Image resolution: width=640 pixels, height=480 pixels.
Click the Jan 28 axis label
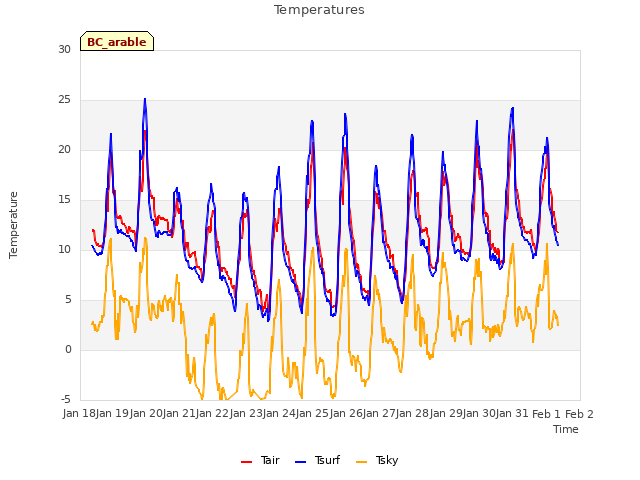pyautogui.click(x=412, y=414)
